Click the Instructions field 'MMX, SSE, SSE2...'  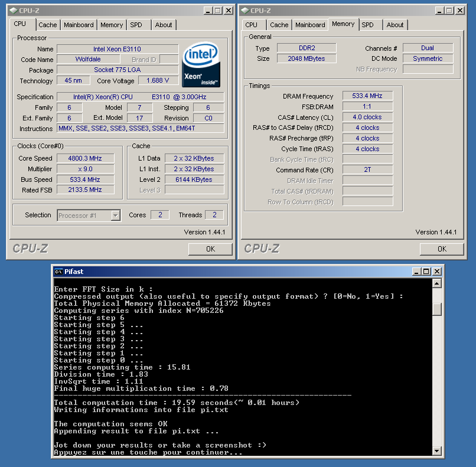(x=140, y=128)
